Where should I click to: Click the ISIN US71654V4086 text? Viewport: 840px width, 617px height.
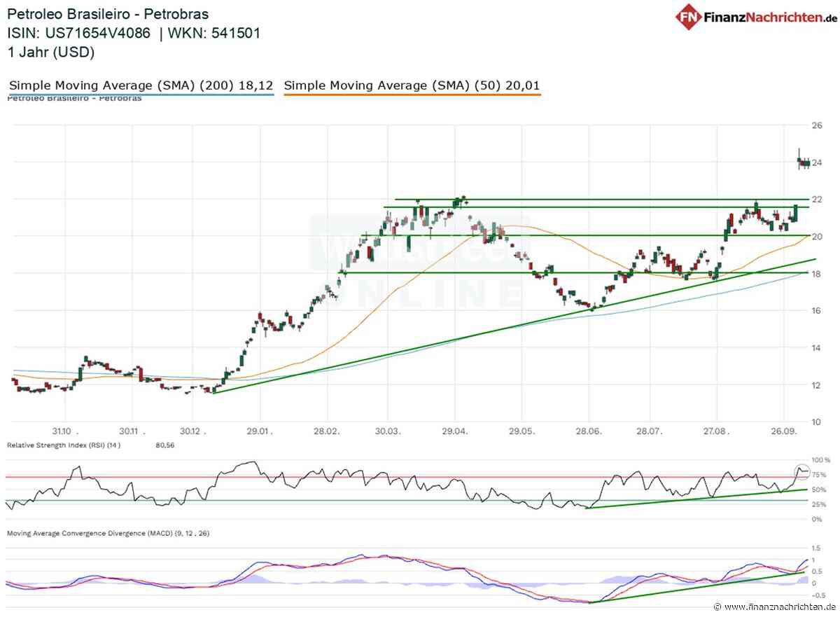(78, 33)
